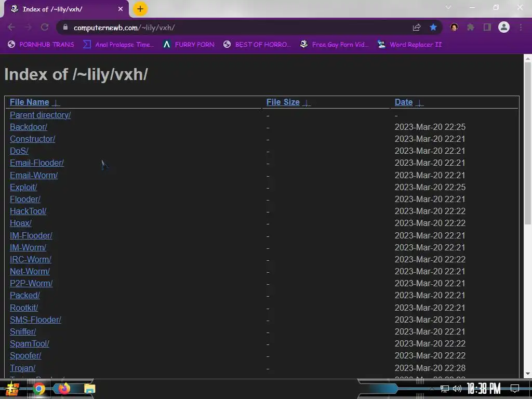Image resolution: width=532 pixels, height=399 pixels.
Task: Open the Exploit/ folder
Action: point(23,187)
